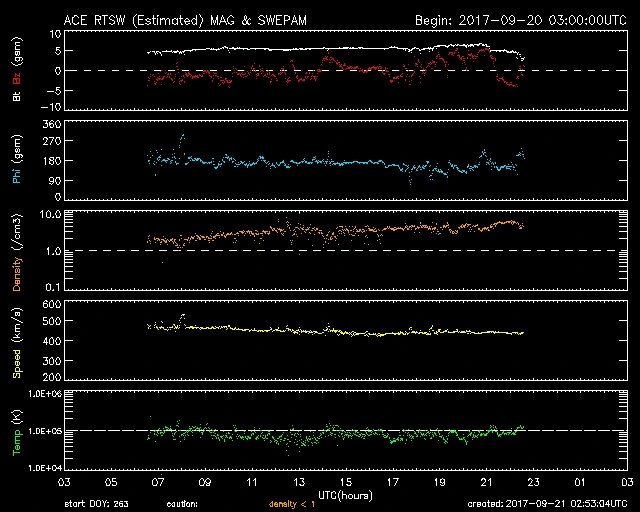
Task: Click the '600' tick on the Speed axis
Action: pyautogui.click(x=52, y=305)
